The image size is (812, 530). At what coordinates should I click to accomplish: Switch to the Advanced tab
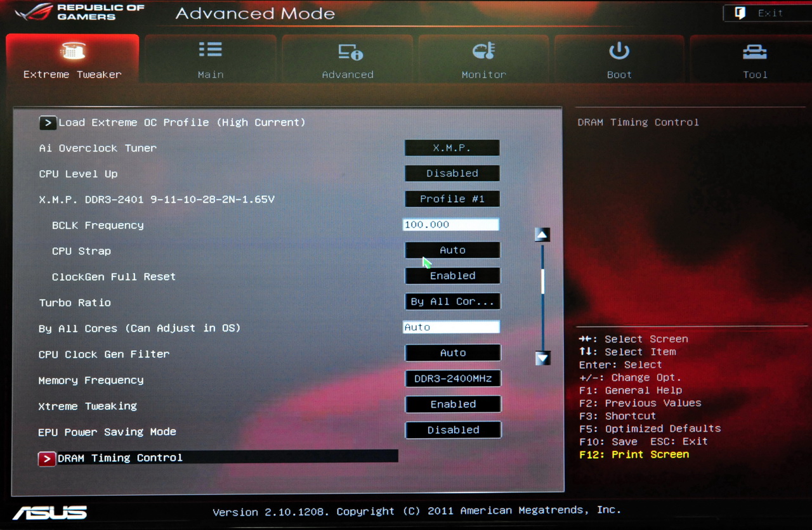[x=348, y=58]
